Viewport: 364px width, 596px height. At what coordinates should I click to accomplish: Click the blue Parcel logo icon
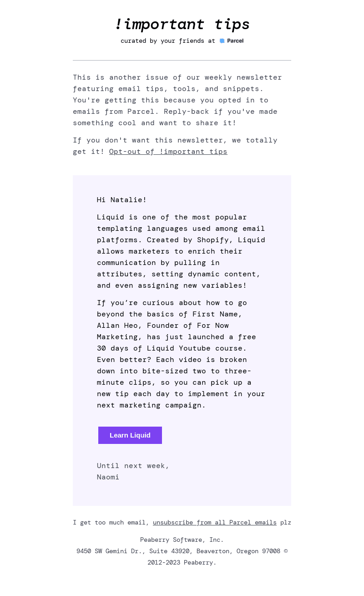pyautogui.click(x=222, y=41)
